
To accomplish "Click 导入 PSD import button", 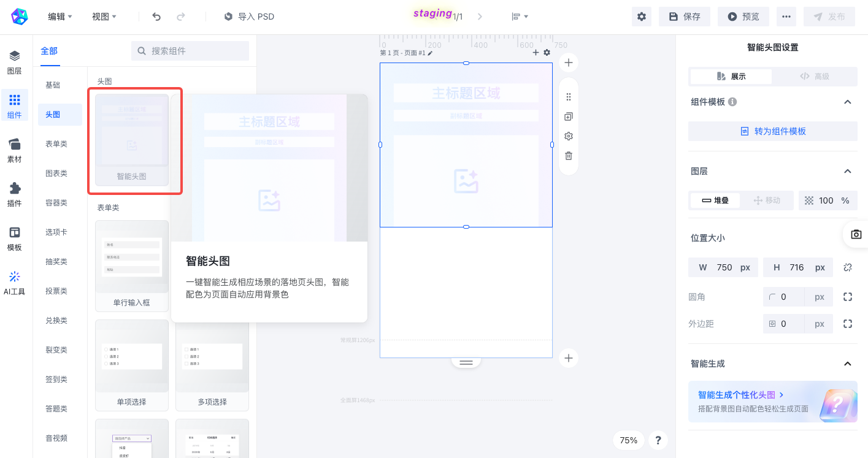I will (x=249, y=17).
